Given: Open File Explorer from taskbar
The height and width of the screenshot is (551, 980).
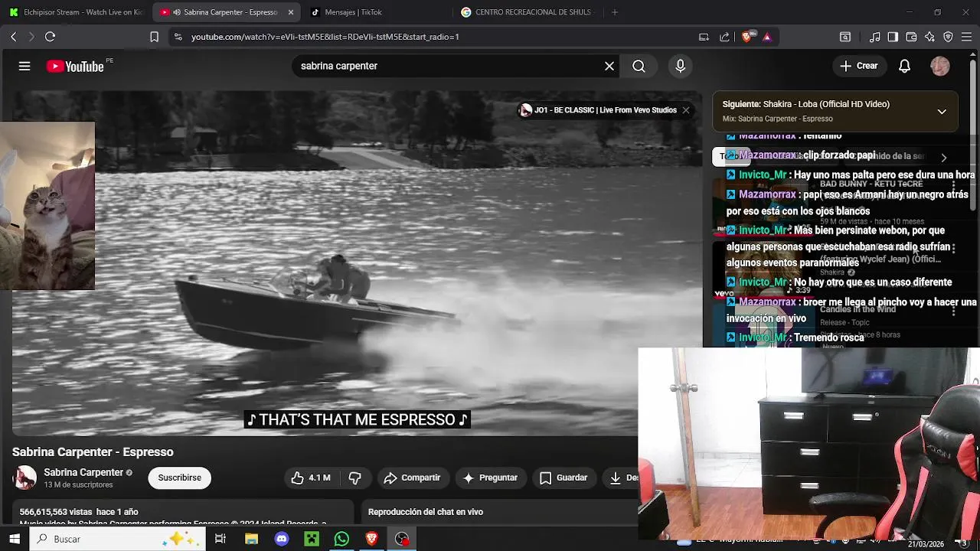Looking at the screenshot, I should pos(251,539).
